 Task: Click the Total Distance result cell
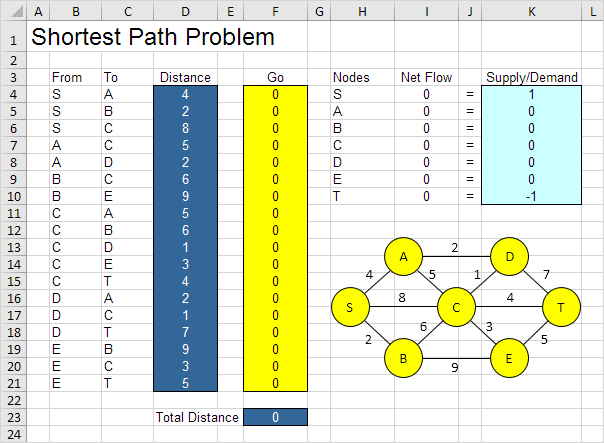pos(275,417)
